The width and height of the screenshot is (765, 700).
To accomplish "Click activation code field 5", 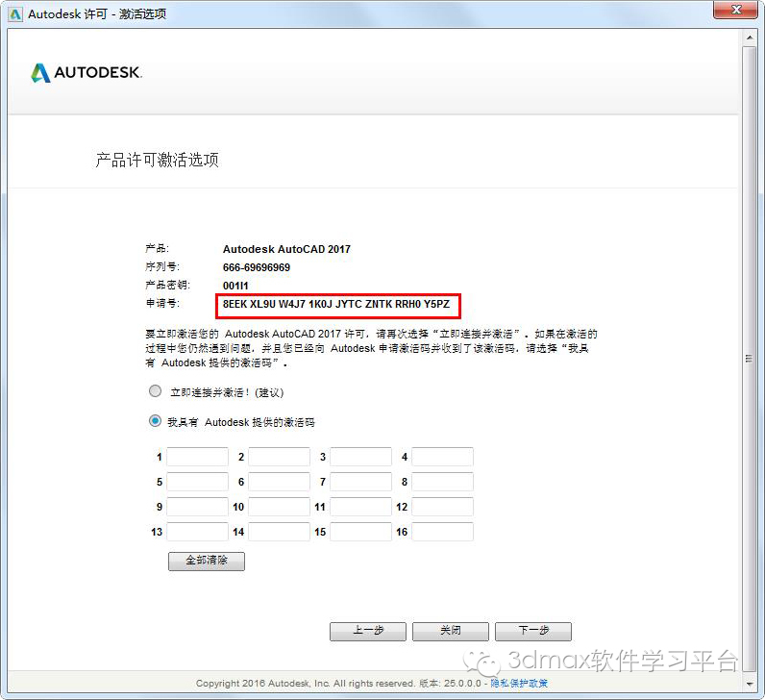I will [198, 482].
